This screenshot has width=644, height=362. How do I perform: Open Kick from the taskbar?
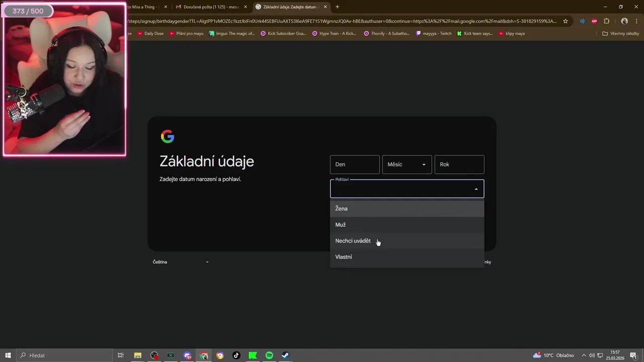[253, 355]
